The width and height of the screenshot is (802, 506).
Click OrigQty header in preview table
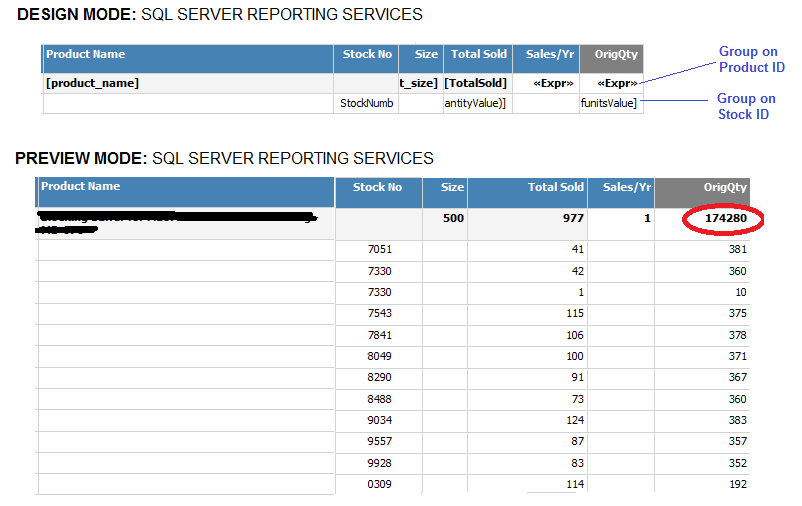point(702,192)
